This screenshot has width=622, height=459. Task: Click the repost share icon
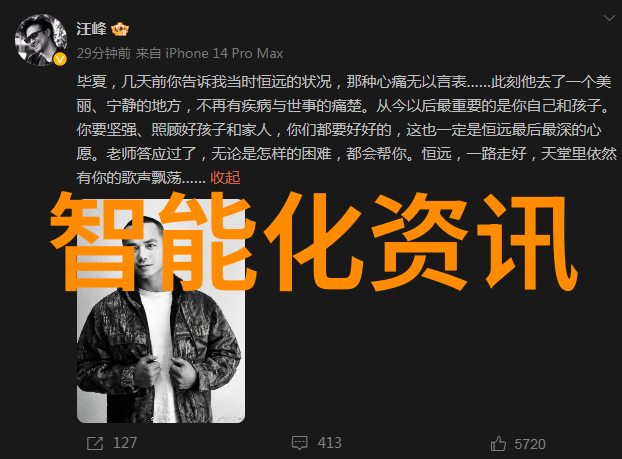(x=95, y=443)
